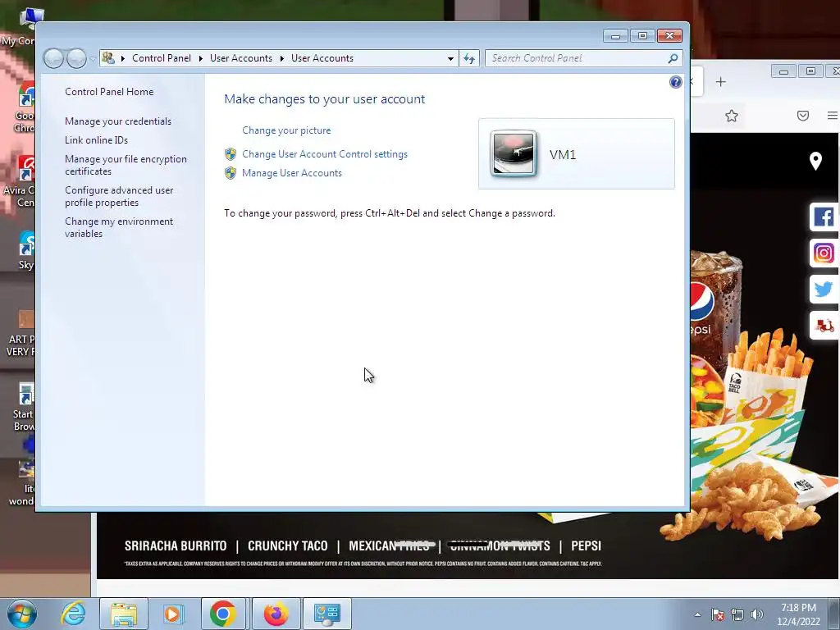Click the Start Browser desktop shortcut
This screenshot has height=630, width=840.
(22, 405)
